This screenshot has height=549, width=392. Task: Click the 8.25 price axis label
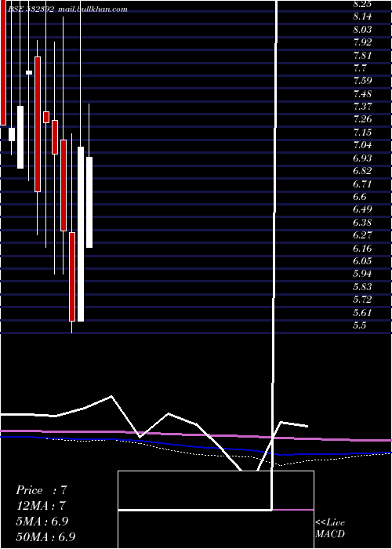362,4
